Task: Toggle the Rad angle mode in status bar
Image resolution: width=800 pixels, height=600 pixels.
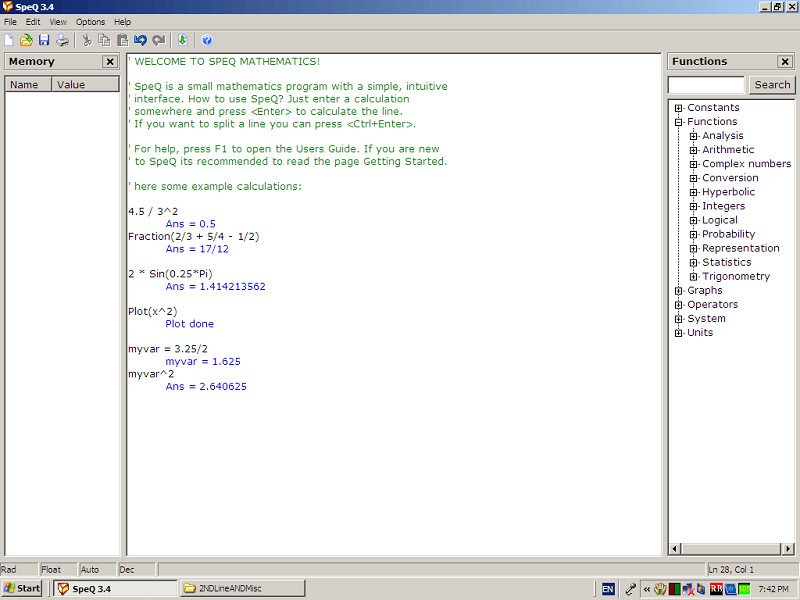Action: click(9, 569)
